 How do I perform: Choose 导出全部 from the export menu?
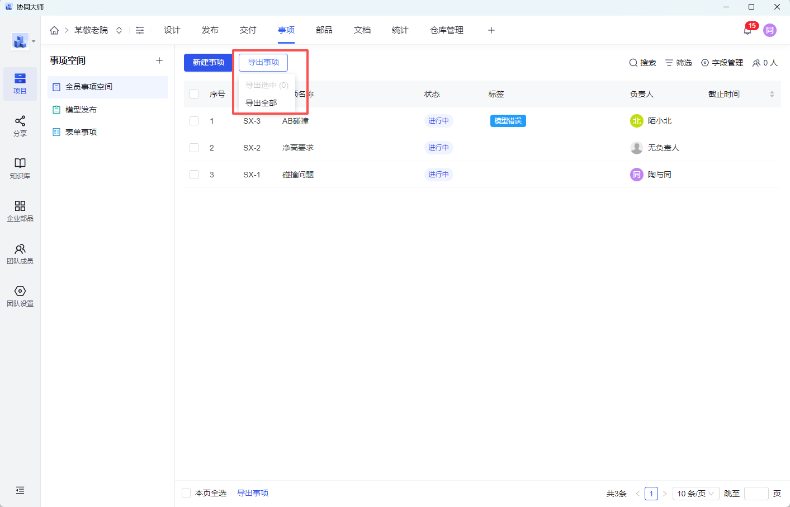261,102
